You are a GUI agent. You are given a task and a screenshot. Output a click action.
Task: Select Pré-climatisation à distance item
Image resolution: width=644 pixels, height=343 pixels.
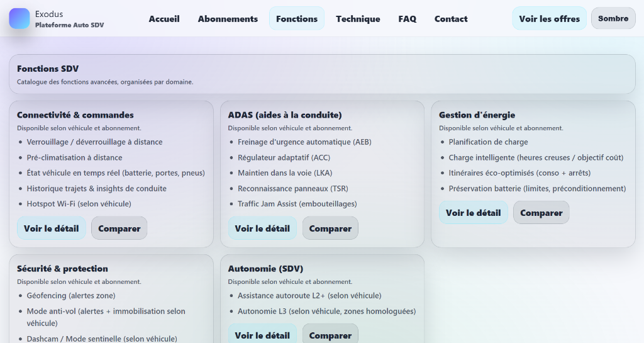pyautogui.click(x=74, y=158)
